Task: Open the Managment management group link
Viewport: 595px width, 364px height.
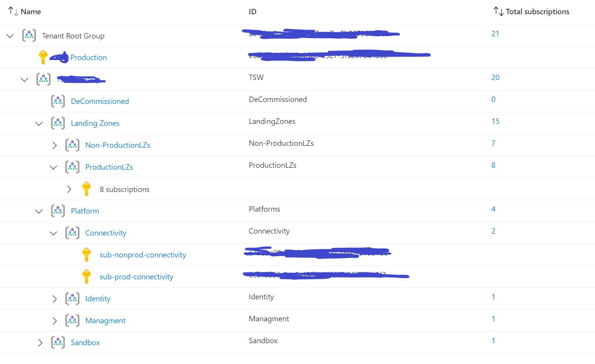Action: click(105, 320)
